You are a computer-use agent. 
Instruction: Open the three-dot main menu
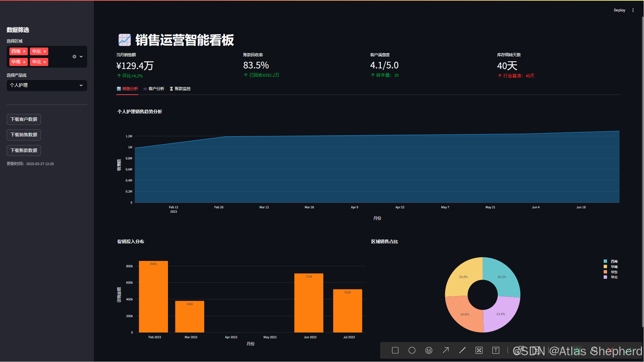pos(633,10)
